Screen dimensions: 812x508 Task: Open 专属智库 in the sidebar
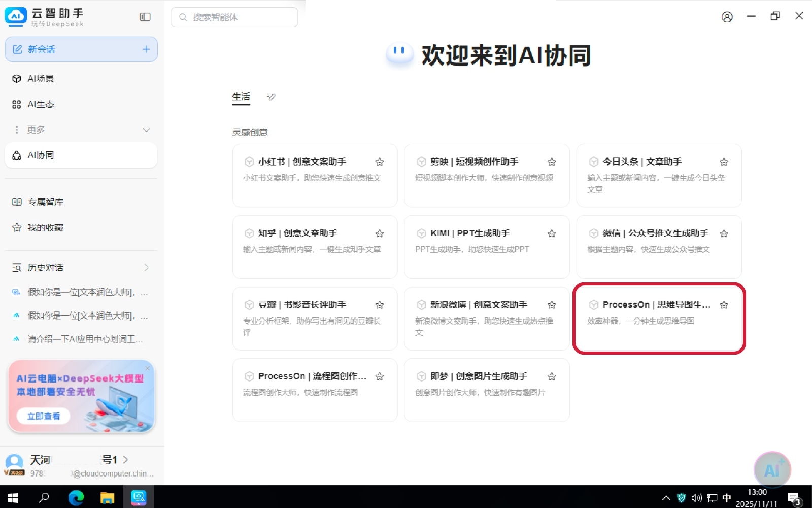[81, 202]
